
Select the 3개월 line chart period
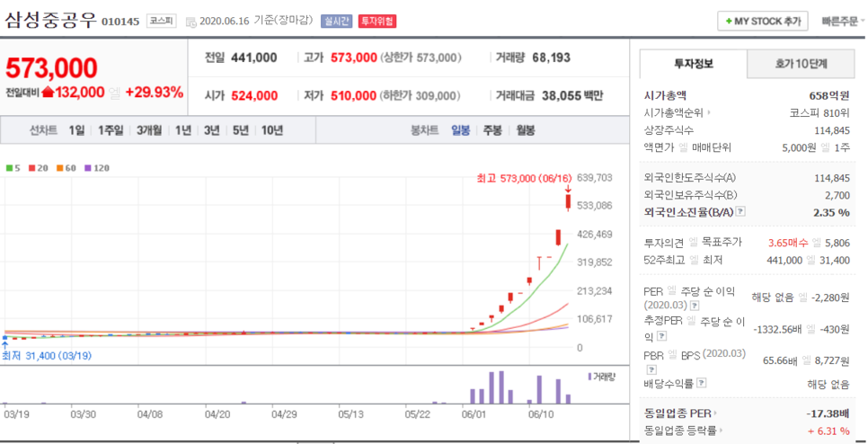coord(149,130)
